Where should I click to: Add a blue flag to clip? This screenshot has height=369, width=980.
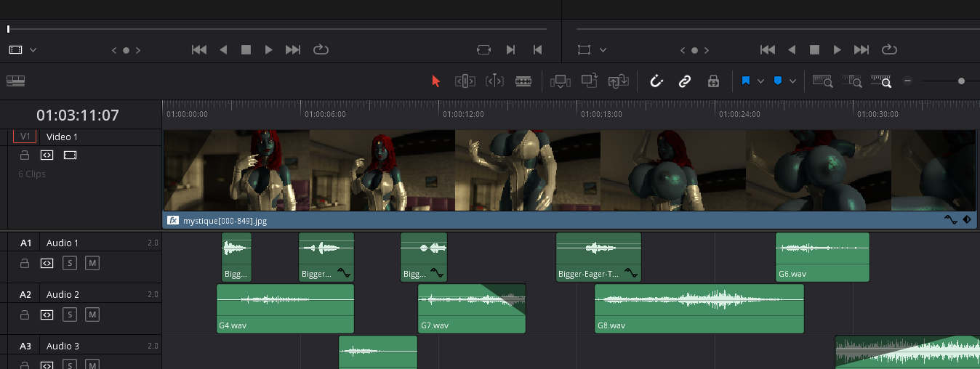point(746,81)
